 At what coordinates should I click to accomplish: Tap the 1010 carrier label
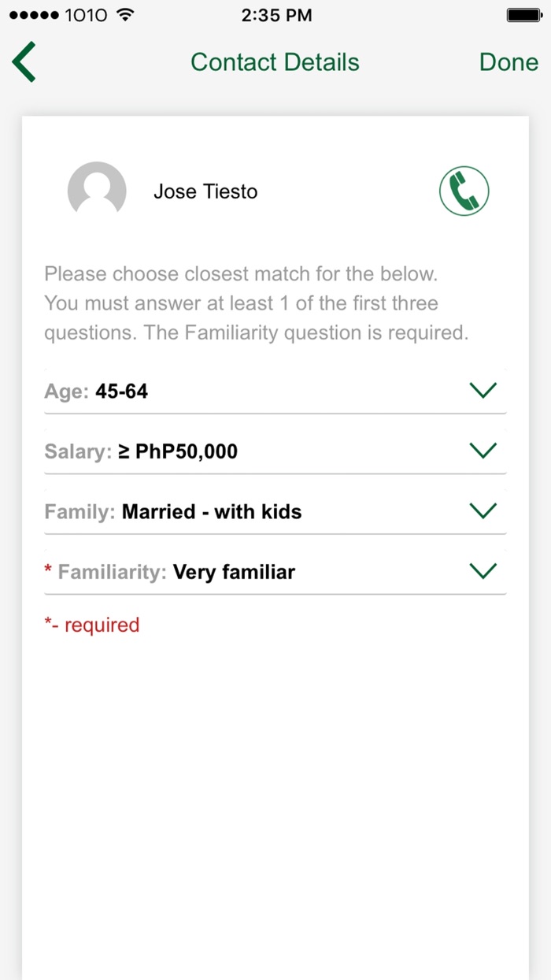87,15
